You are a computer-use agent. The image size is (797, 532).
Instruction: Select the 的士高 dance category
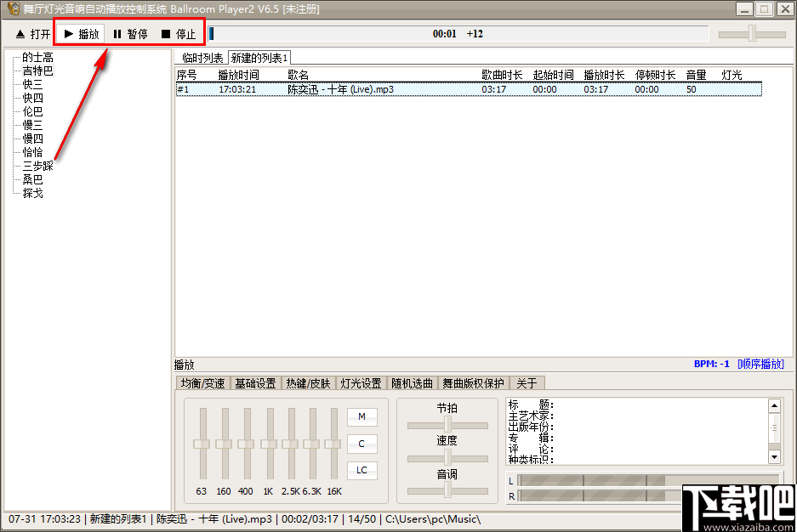tap(37, 57)
